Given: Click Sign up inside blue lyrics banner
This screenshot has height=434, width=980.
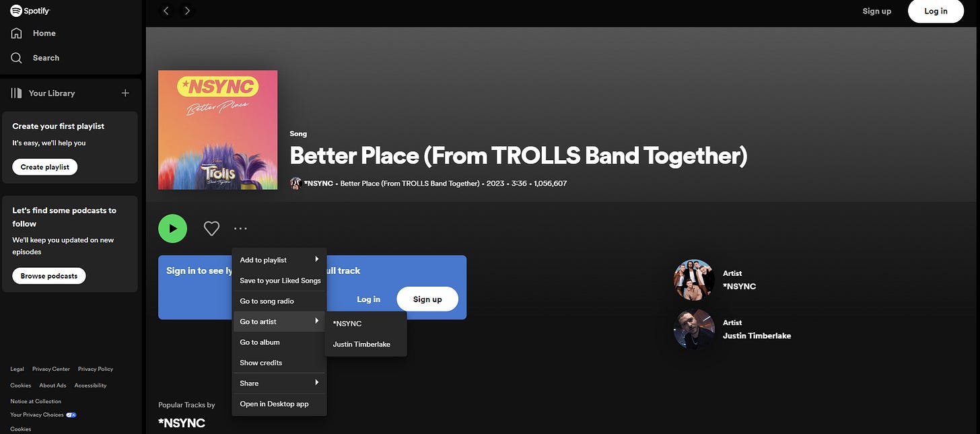Looking at the screenshot, I should (427, 299).
